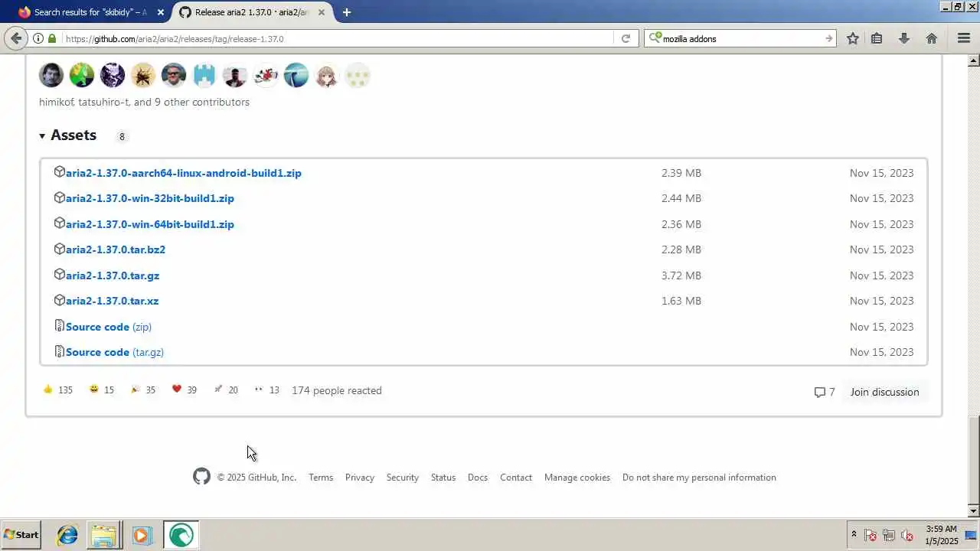This screenshot has width=980, height=551.
Task: Download aria2-1.37.0-aarch64-linux-android-build1.zip
Action: 183,173
